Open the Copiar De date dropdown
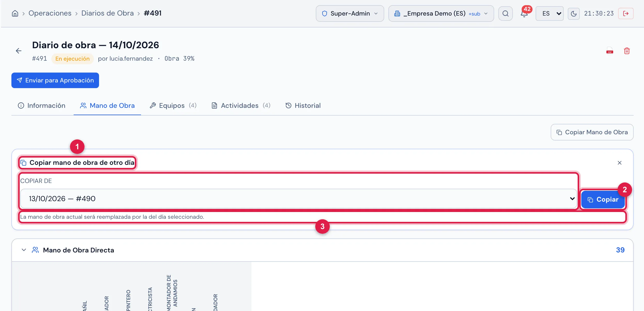Image resolution: width=644 pixels, height=311 pixels. point(299,199)
